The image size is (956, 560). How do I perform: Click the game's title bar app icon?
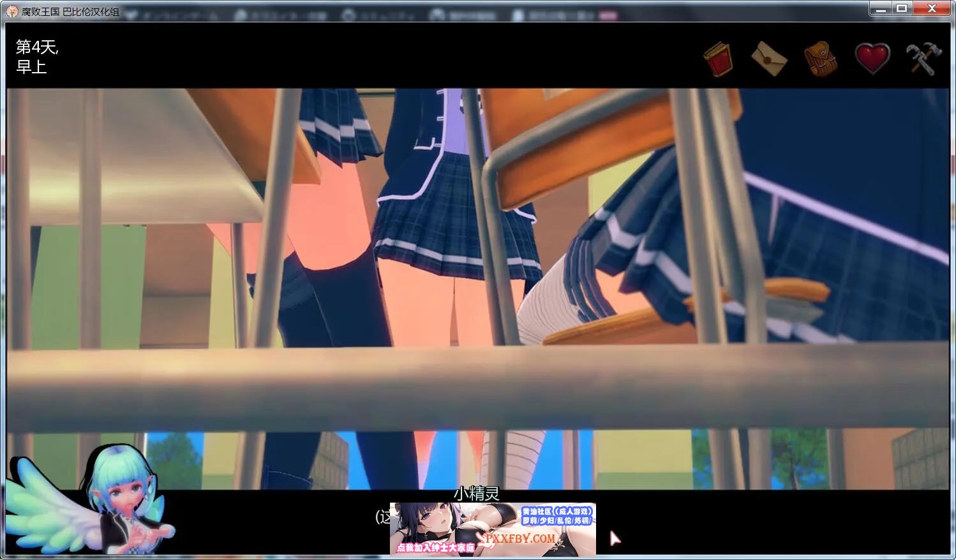pos(12,11)
